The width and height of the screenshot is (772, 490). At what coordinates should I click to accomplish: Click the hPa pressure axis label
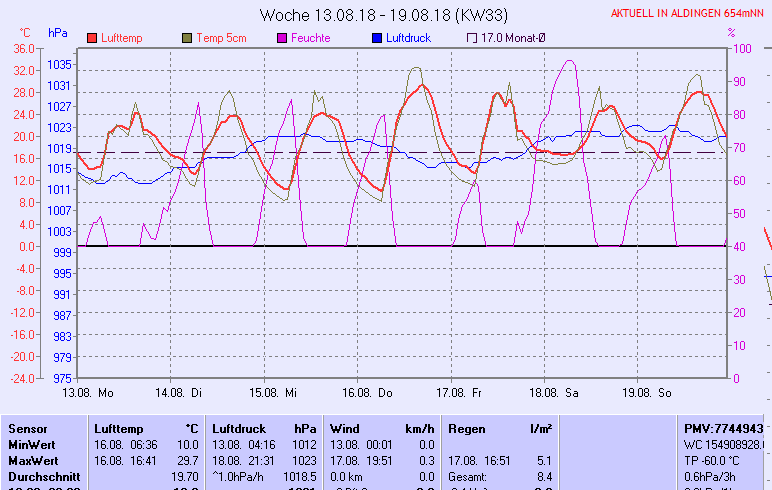tap(58, 33)
